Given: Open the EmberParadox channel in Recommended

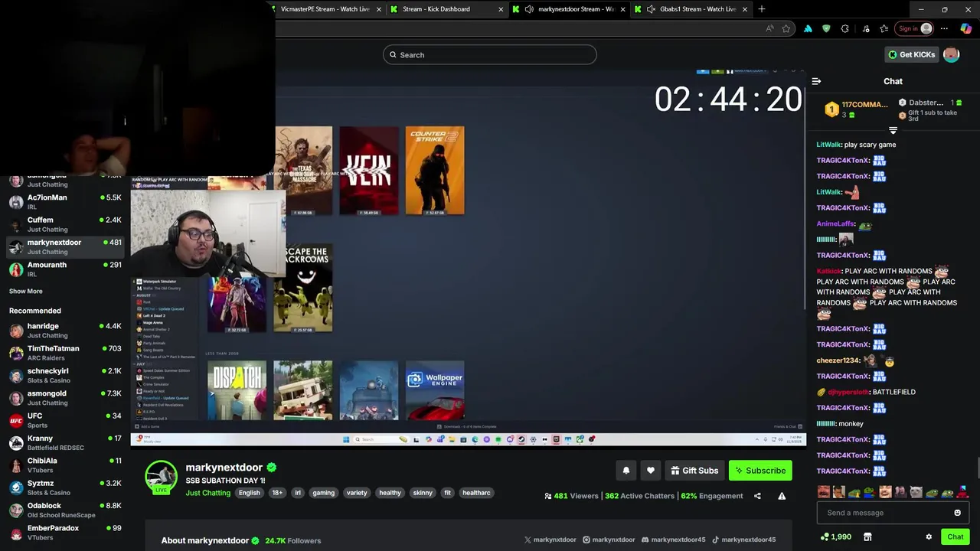Looking at the screenshot, I should click(65, 532).
